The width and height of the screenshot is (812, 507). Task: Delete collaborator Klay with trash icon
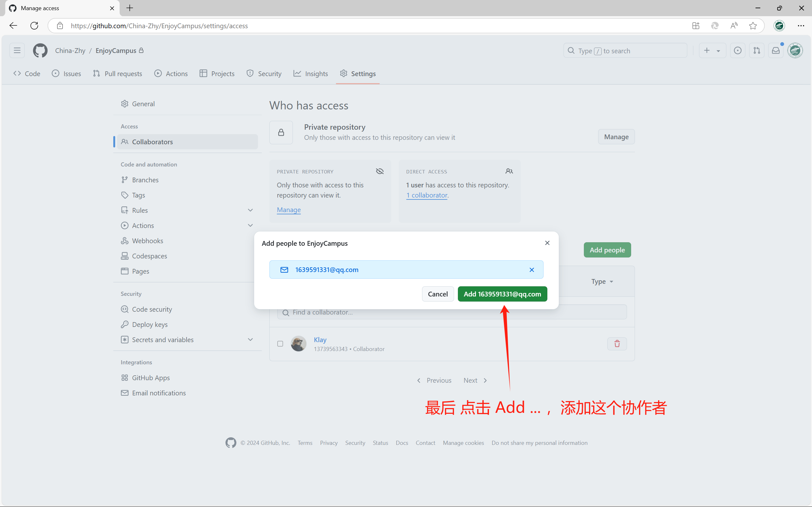point(617,344)
